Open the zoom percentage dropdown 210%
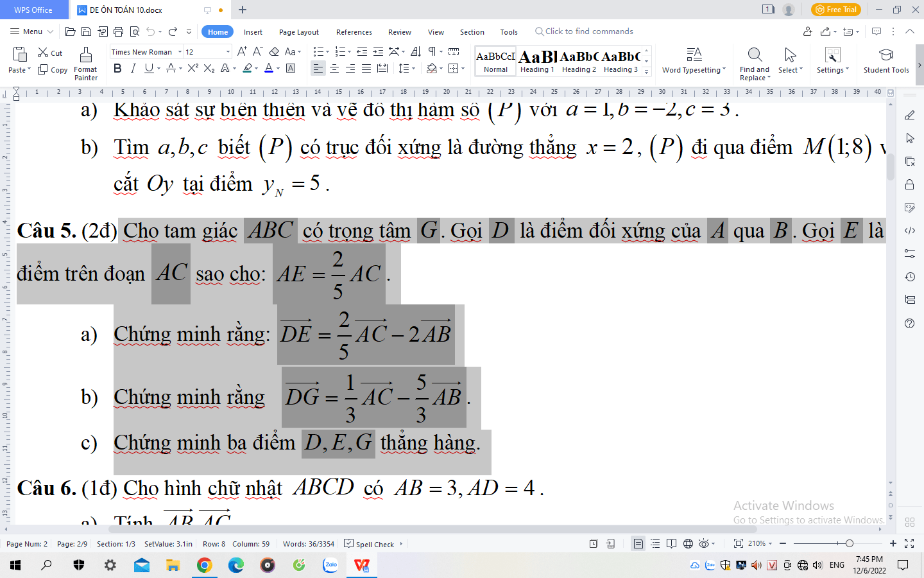The image size is (924, 578). (x=760, y=543)
